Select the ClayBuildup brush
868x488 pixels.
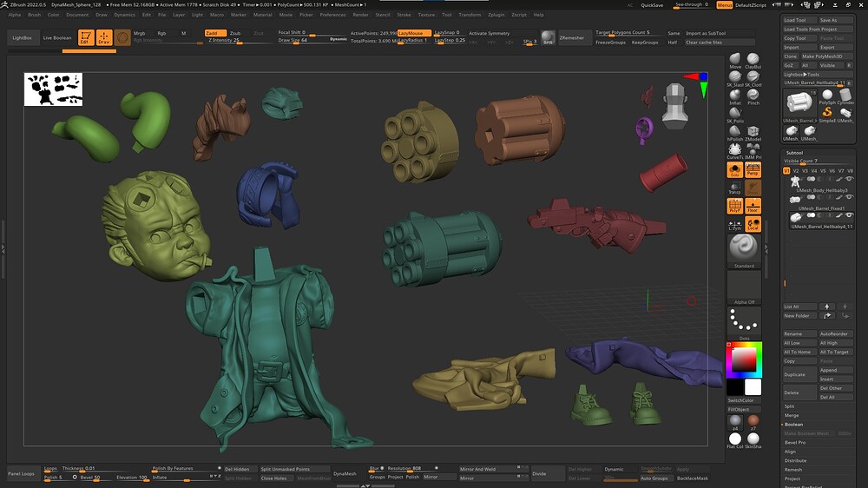(753, 59)
